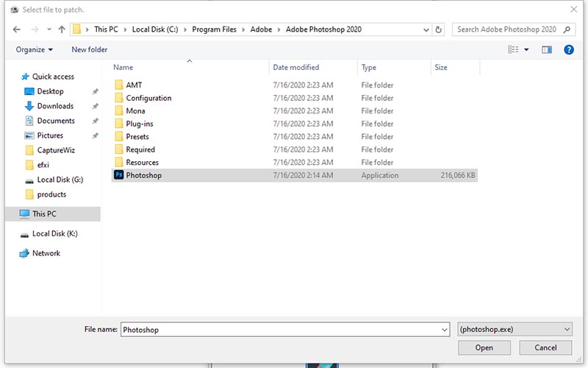Screen dimensions: 588x368
Task: Open Quick access in navigation pane
Action: point(53,77)
